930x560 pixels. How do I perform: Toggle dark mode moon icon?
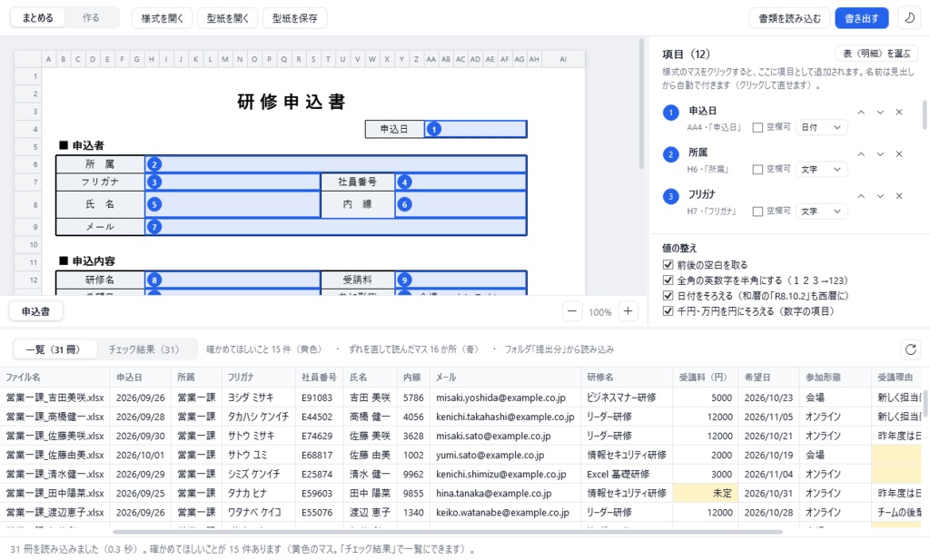[909, 18]
